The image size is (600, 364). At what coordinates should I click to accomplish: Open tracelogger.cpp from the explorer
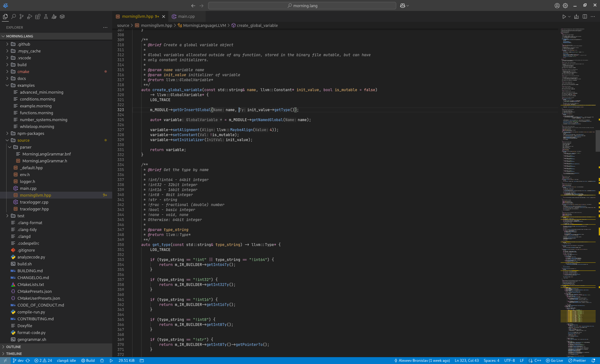(34, 202)
